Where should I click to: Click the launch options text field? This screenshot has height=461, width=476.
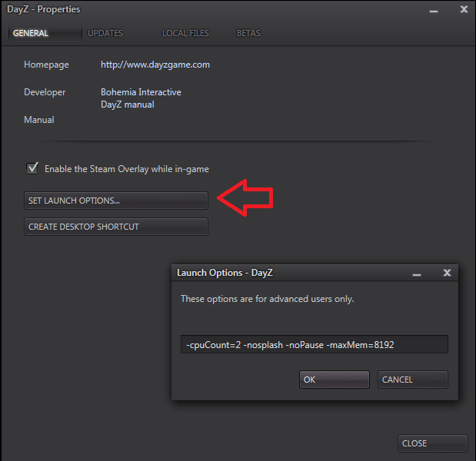315,344
